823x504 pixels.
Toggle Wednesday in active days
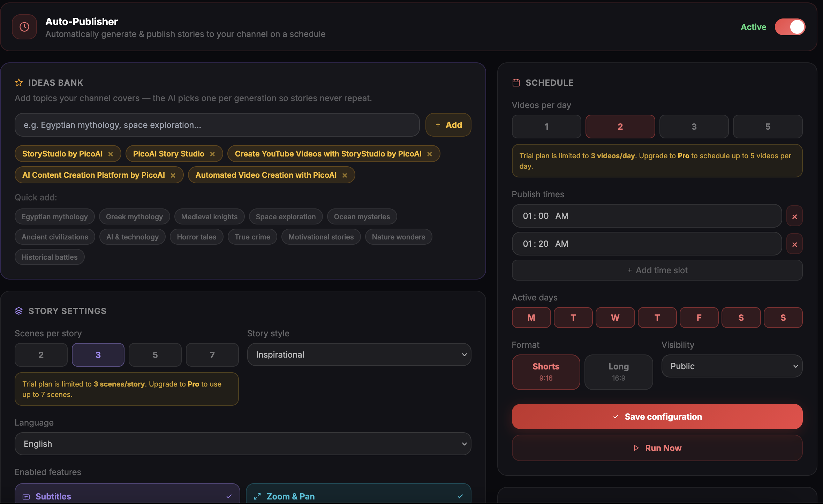point(615,318)
